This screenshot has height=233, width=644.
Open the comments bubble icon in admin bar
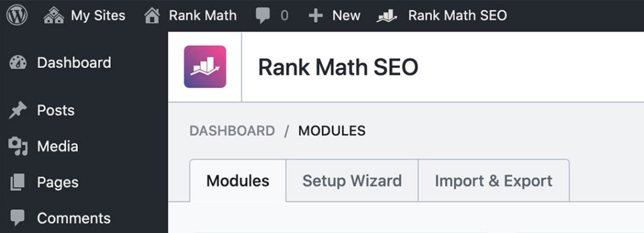coord(263,16)
